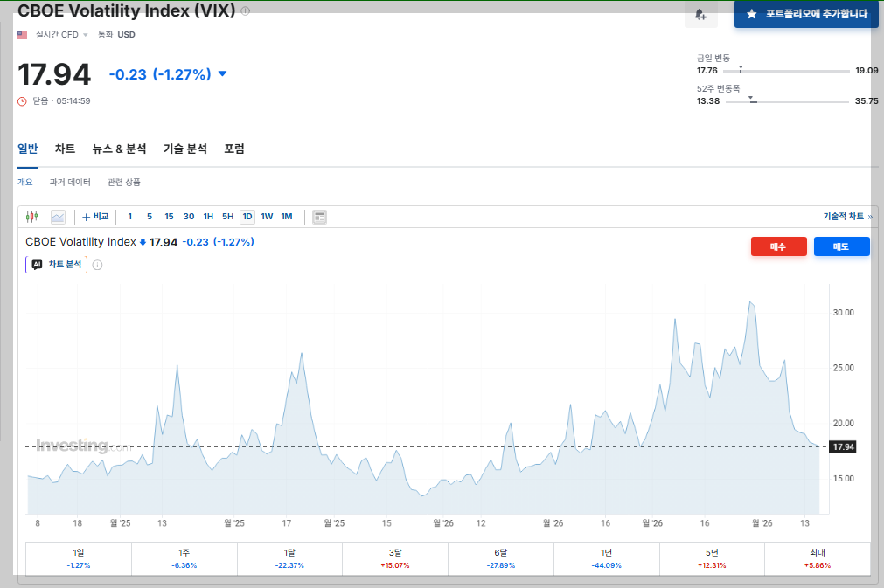Image resolution: width=884 pixels, height=588 pixels.
Task: Open the 기술적 차트 link
Action: (848, 217)
